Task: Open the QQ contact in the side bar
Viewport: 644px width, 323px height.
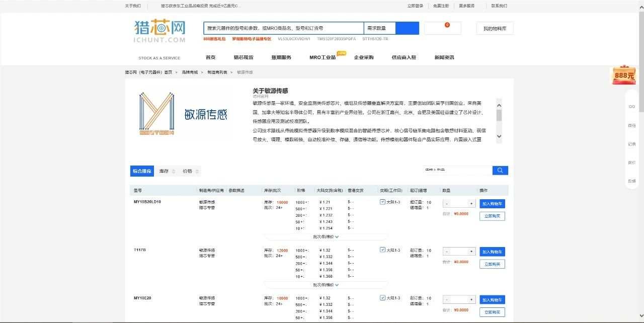Action: [631, 106]
